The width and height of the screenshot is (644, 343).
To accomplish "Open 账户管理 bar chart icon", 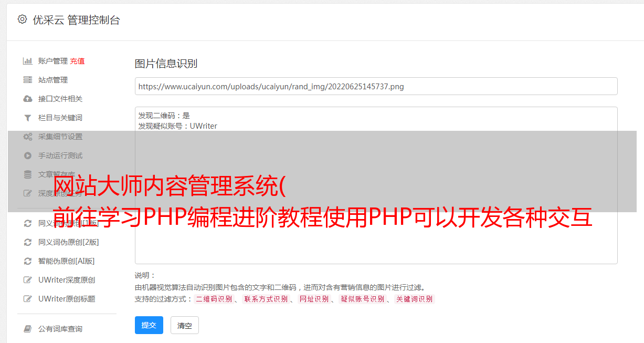I will [x=28, y=61].
